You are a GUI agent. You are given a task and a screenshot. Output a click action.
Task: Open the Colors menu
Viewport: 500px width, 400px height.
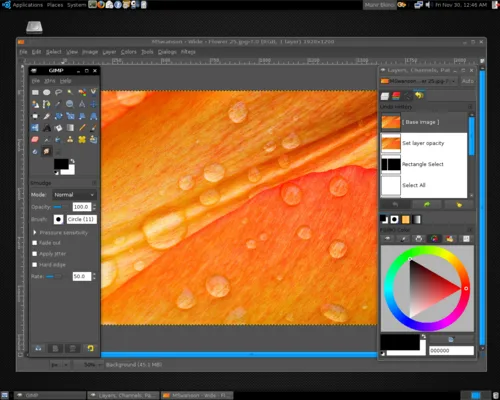click(129, 52)
